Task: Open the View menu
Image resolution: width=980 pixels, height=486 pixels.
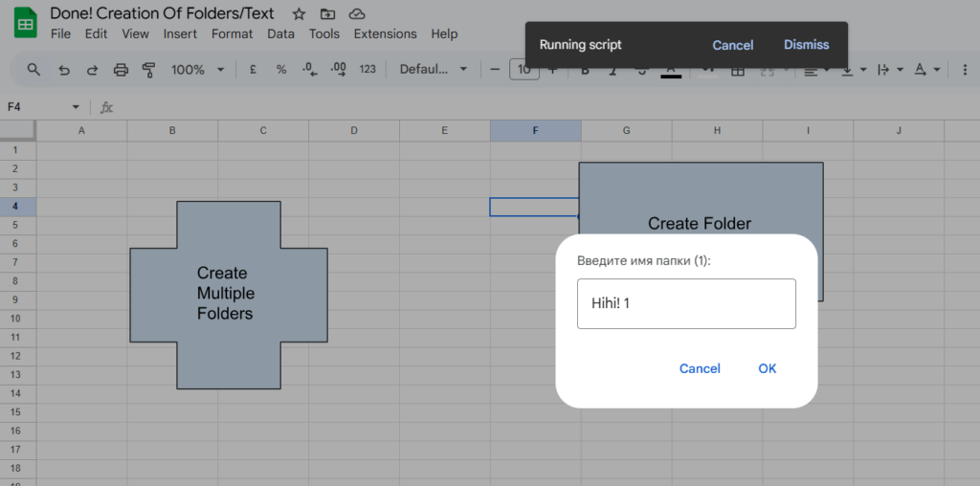Action: point(136,33)
